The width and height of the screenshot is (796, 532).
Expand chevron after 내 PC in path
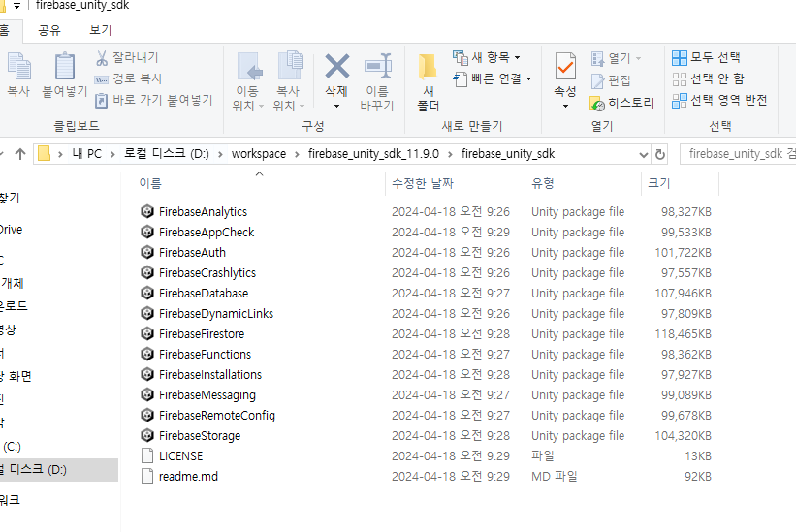tap(112, 154)
